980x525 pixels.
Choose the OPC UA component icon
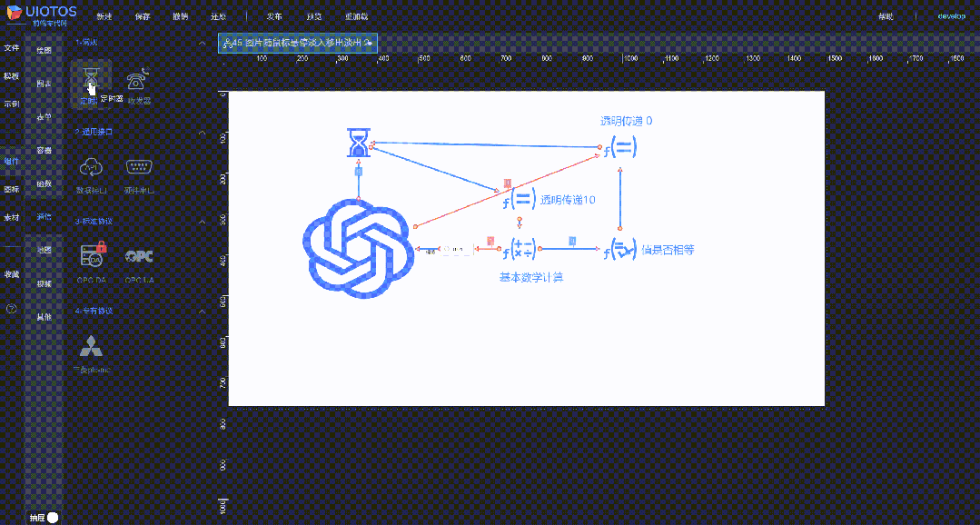pos(139,256)
